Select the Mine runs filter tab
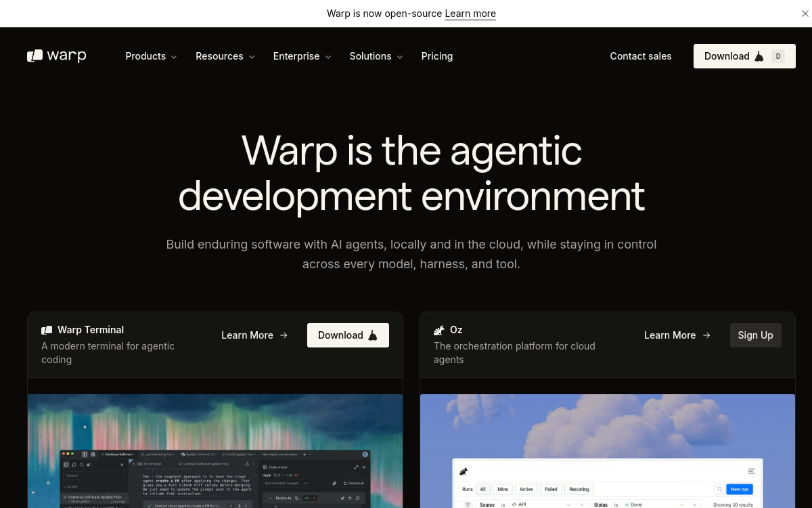This screenshot has height=508, width=812. (503, 489)
